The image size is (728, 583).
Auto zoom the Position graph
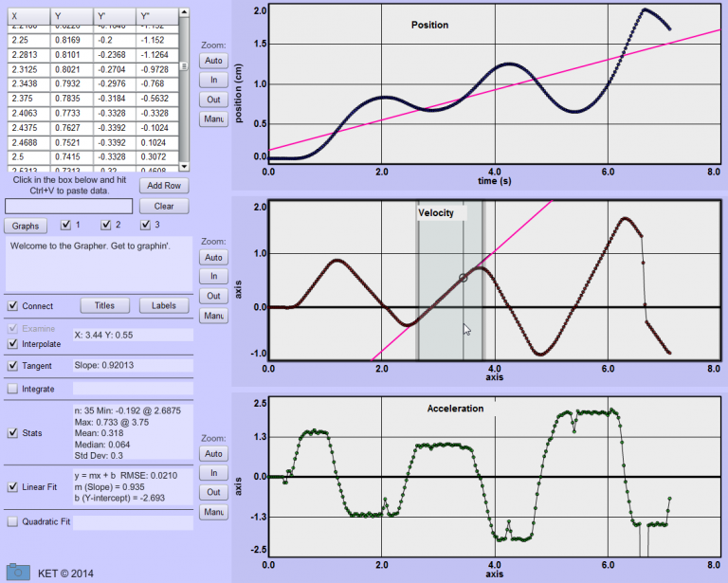tap(213, 61)
